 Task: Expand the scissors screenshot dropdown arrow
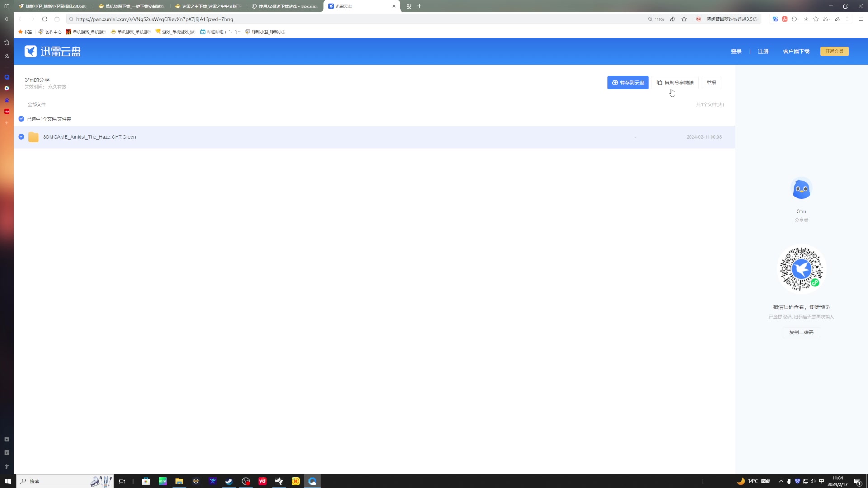tap(830, 19)
